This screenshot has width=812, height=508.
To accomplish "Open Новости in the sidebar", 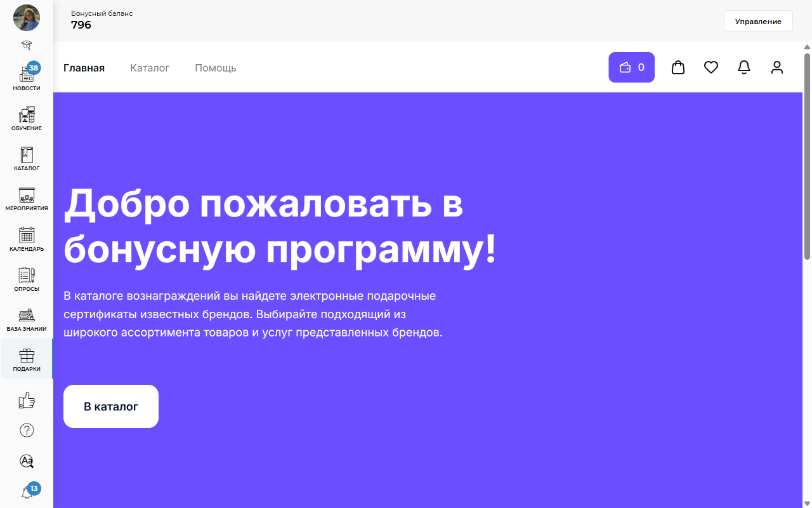I will pyautogui.click(x=27, y=77).
